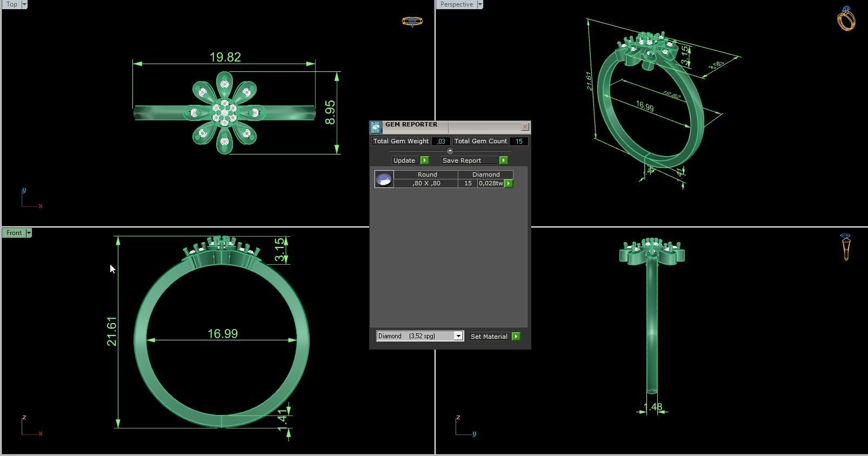Click the 0,028tw weight cell
Screen dimensions: 868x456
491,184
